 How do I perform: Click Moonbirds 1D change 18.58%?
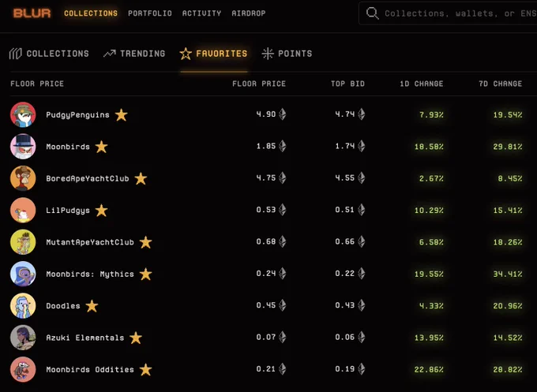tap(429, 147)
